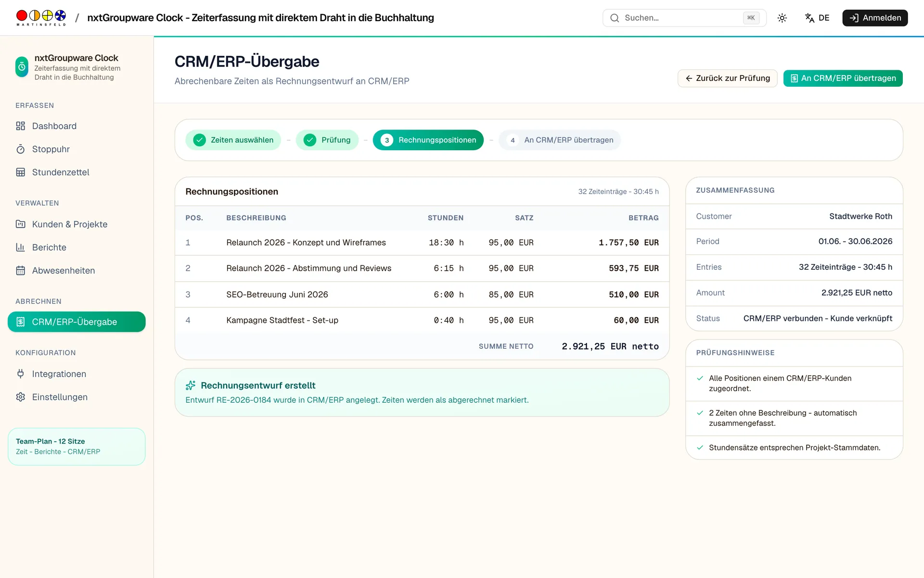Click status CRM/ERP verbunden - Kunde verknüpft
This screenshot has width=924, height=578.
point(818,318)
